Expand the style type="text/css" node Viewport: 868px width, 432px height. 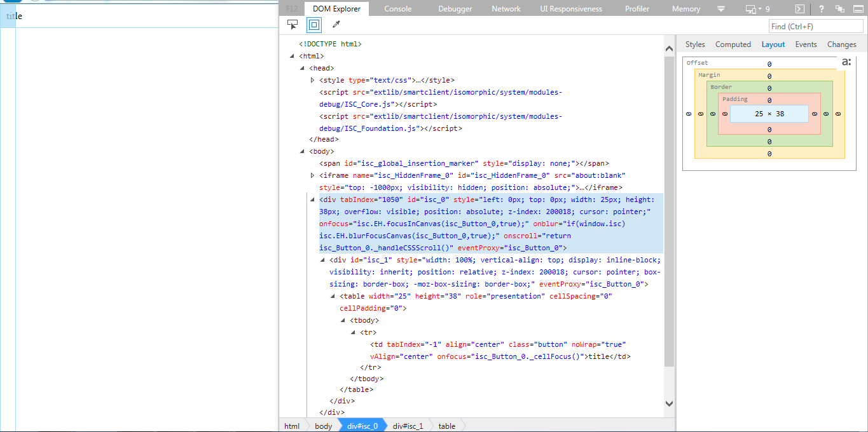coord(313,80)
